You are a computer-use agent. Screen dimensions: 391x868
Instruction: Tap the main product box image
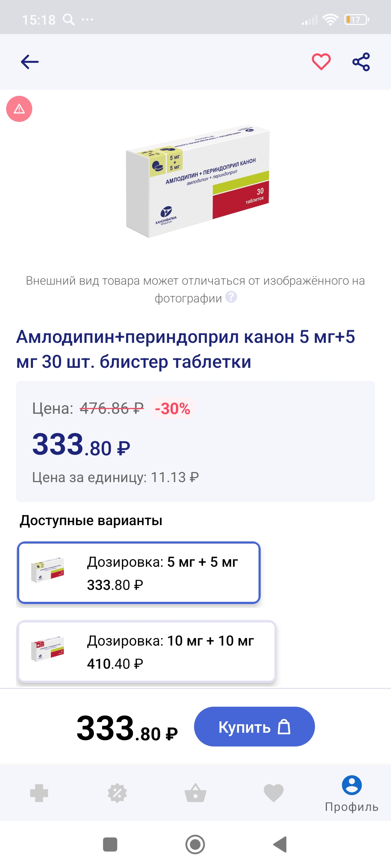[x=198, y=182]
